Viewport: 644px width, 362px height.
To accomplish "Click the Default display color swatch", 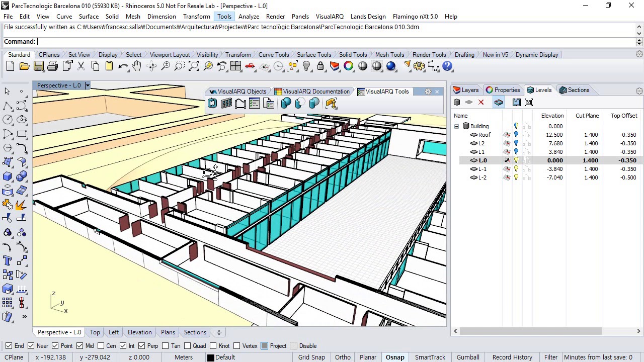I will [x=210, y=357].
